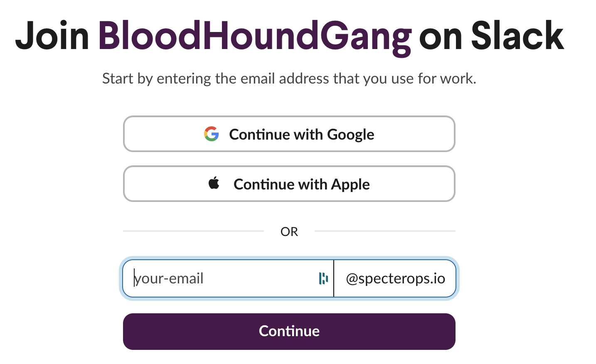Click the work email instruction sentence
The width and height of the screenshot is (596, 364).
(290, 78)
